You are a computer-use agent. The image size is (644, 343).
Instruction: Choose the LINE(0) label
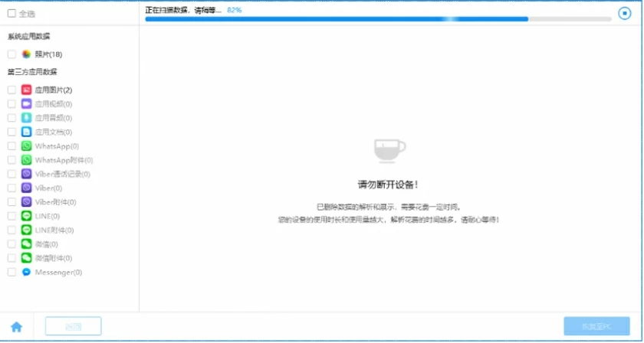click(48, 216)
